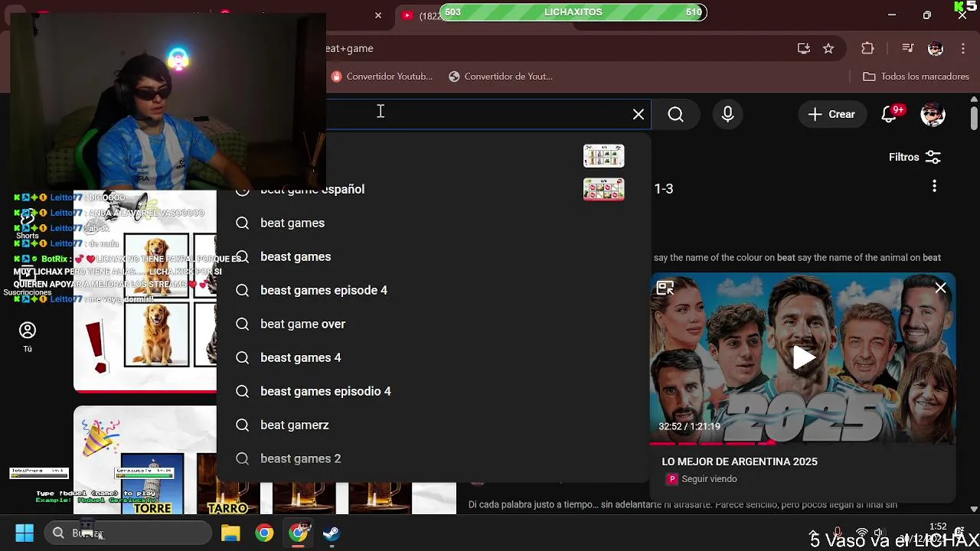The width and height of the screenshot is (980, 551).
Task: Click the address bar URL text
Action: click(x=350, y=48)
